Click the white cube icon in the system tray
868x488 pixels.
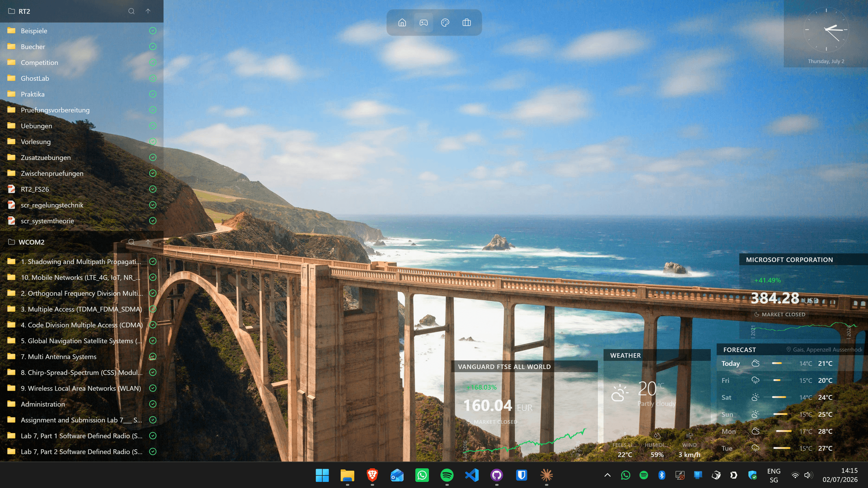coord(716,475)
